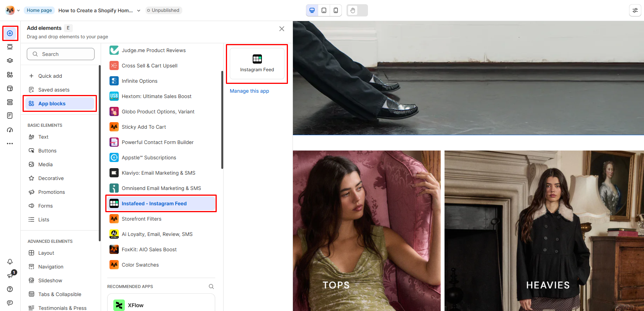
Task: Click the stacked rows icon in left sidebar
Action: (10, 102)
